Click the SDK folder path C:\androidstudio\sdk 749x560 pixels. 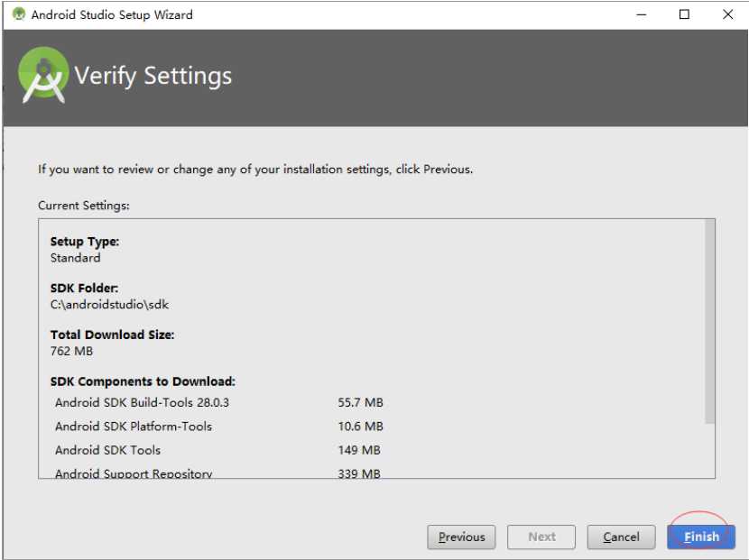109,305
